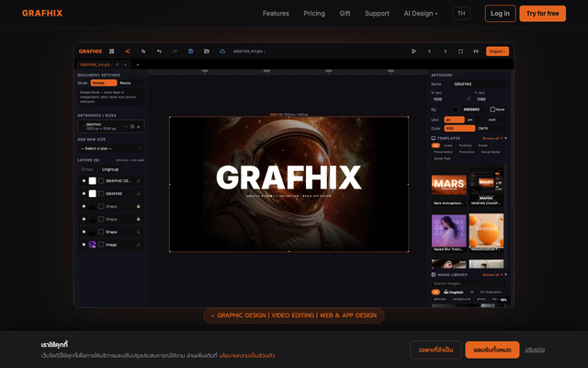588x368 pixels.
Task: Open Pricing in the top navigation
Action: coord(314,14)
